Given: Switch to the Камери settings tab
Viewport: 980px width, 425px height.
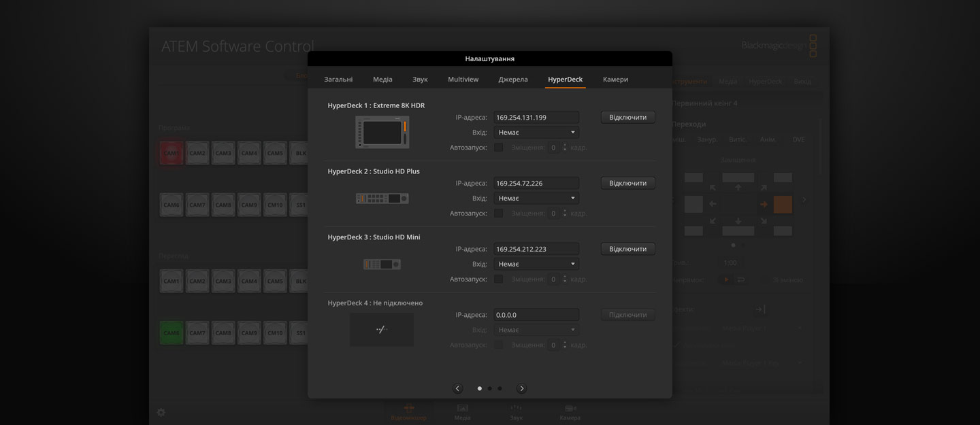Looking at the screenshot, I should point(615,79).
